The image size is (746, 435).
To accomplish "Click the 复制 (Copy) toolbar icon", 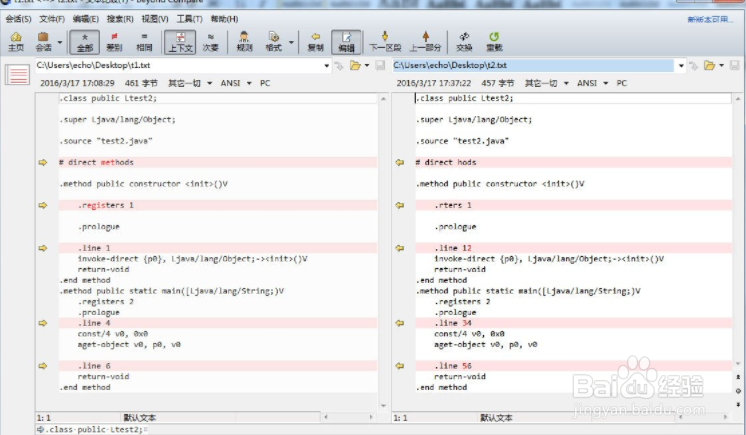I will pos(315,42).
